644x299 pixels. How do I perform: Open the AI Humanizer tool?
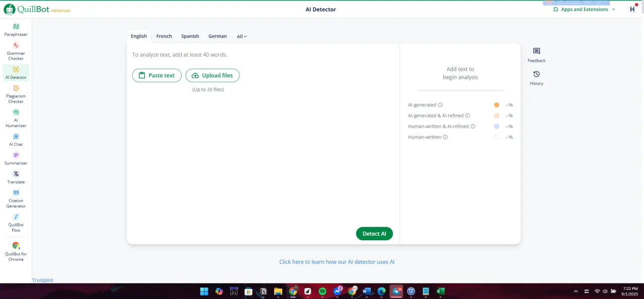[16, 118]
